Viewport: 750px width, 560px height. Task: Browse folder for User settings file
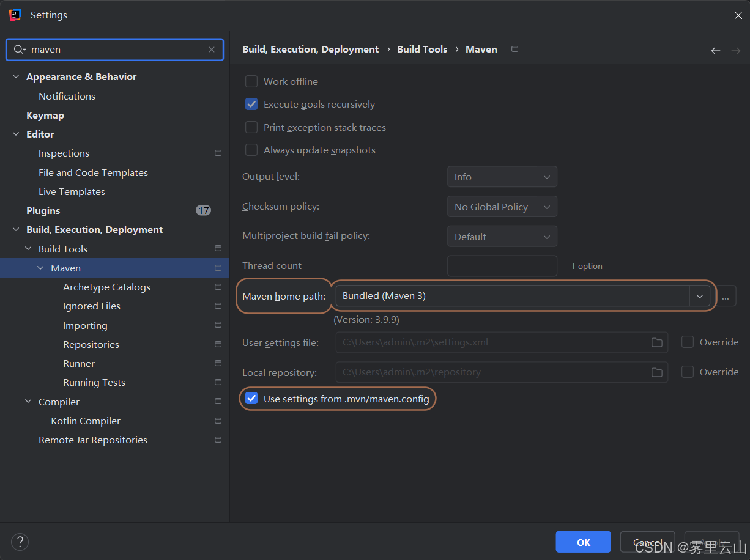click(657, 342)
